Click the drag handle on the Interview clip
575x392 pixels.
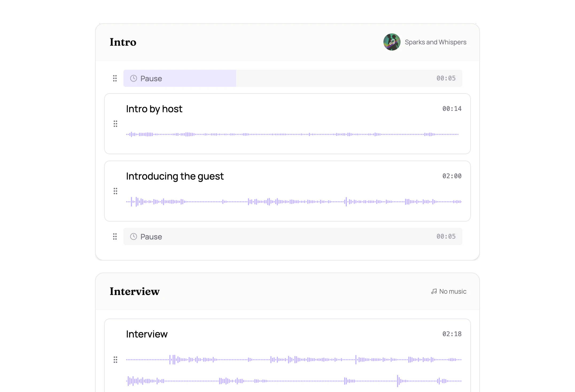115,360
